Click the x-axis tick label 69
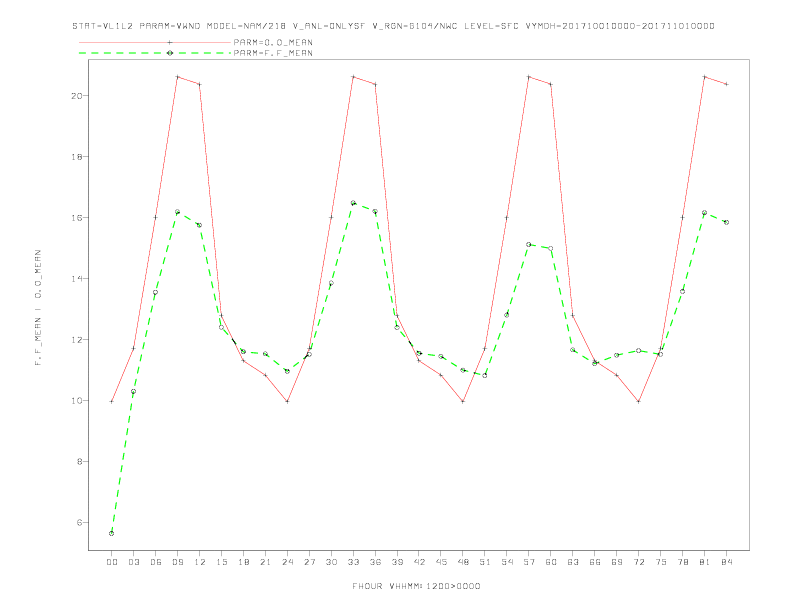Screen dimensions: 792x612 617,562
